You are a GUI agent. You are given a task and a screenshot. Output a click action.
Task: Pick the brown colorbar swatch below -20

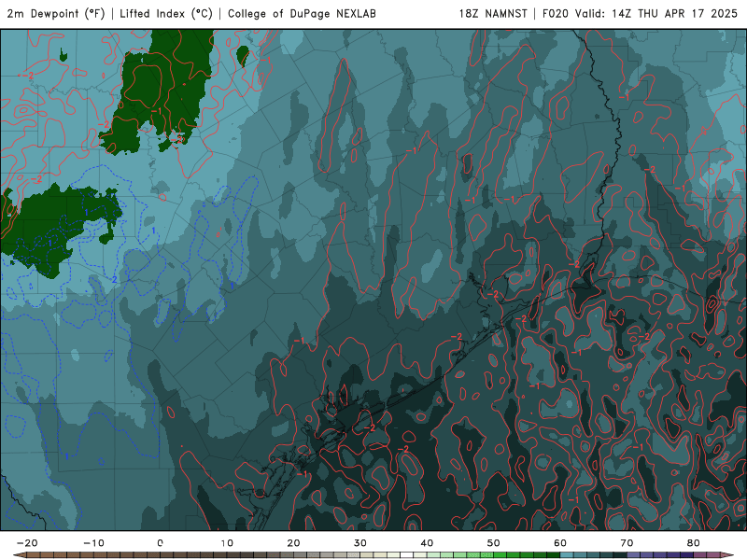pos(34,555)
